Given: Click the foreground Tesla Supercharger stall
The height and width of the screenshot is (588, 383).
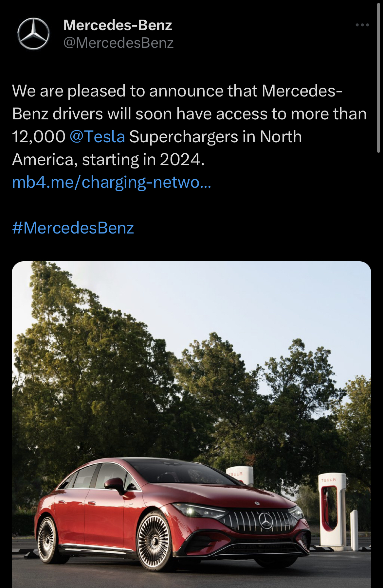Looking at the screenshot, I should coord(332,509).
